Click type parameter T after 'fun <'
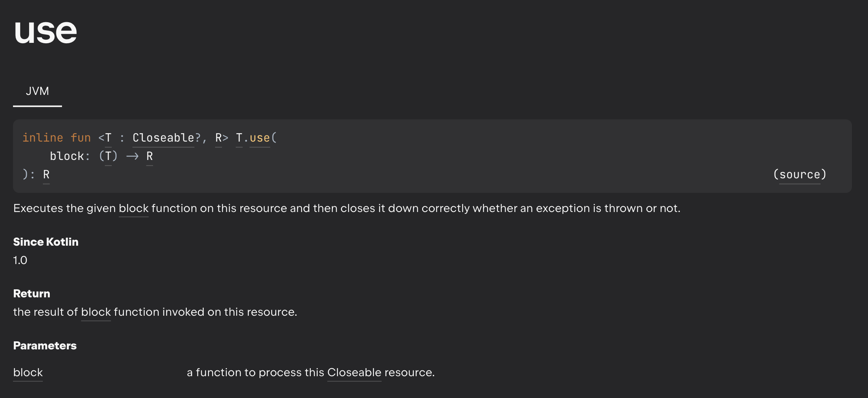Viewport: 868px width, 398px height. [x=108, y=138]
